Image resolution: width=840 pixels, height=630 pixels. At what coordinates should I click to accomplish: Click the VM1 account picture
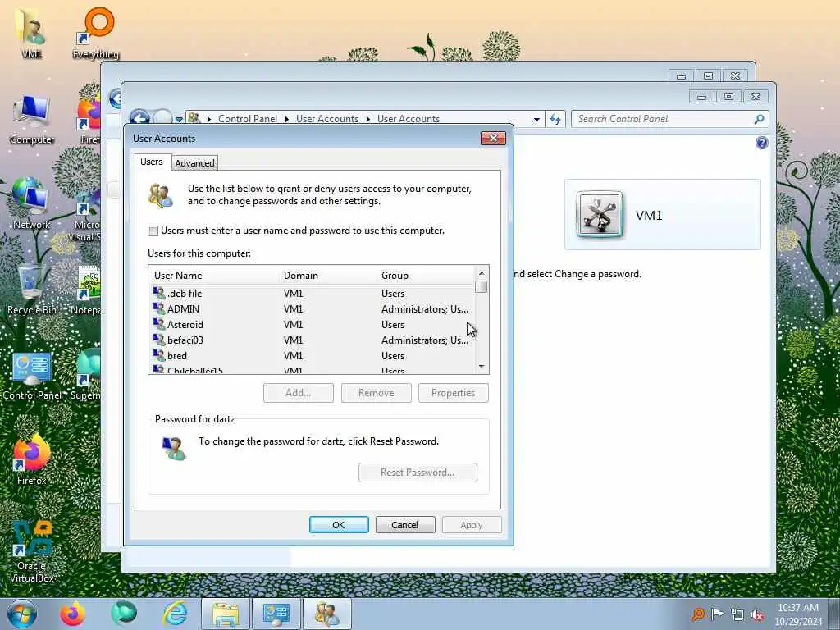point(600,214)
